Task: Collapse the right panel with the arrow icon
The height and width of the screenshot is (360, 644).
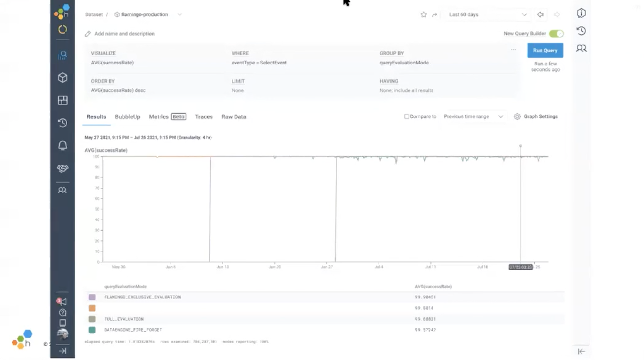Action: coord(581,351)
